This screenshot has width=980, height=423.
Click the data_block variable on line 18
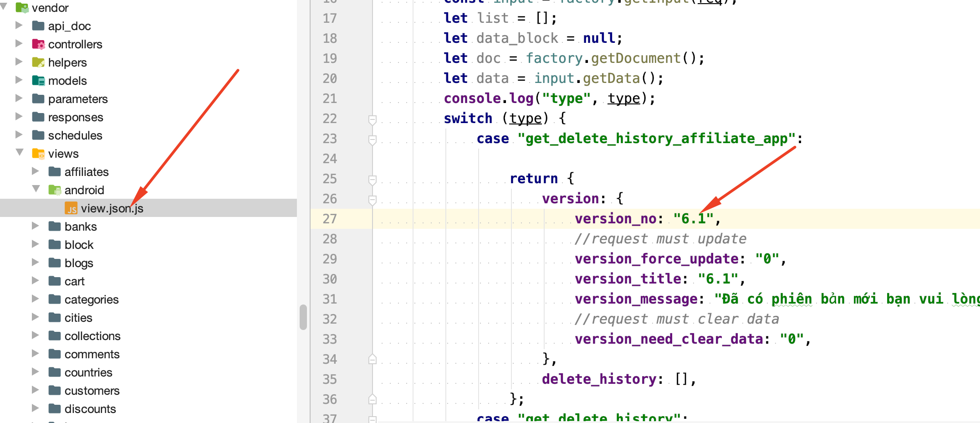pyautogui.click(x=517, y=38)
